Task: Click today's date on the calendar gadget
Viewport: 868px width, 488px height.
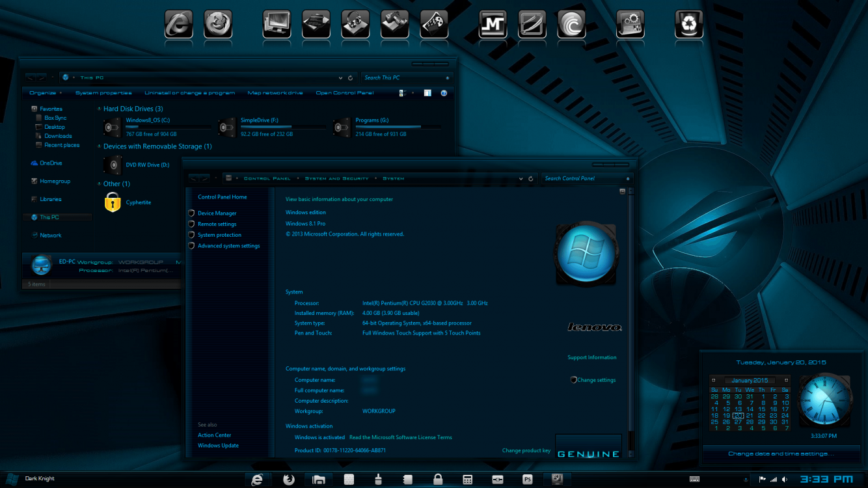Action: (738, 414)
